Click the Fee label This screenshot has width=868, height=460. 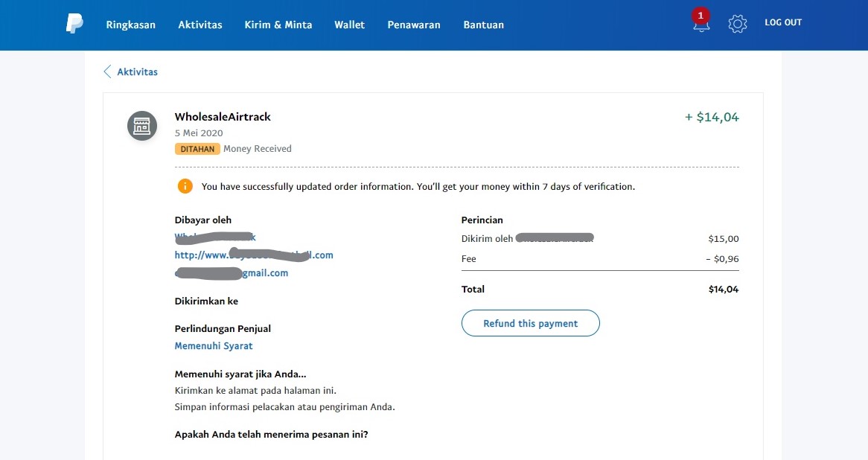click(468, 258)
